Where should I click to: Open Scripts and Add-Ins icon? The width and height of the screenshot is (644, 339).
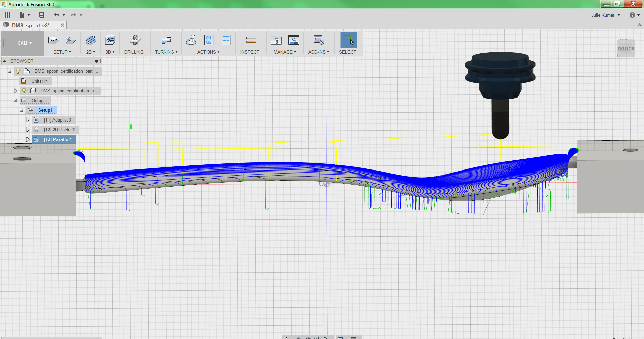click(x=319, y=40)
